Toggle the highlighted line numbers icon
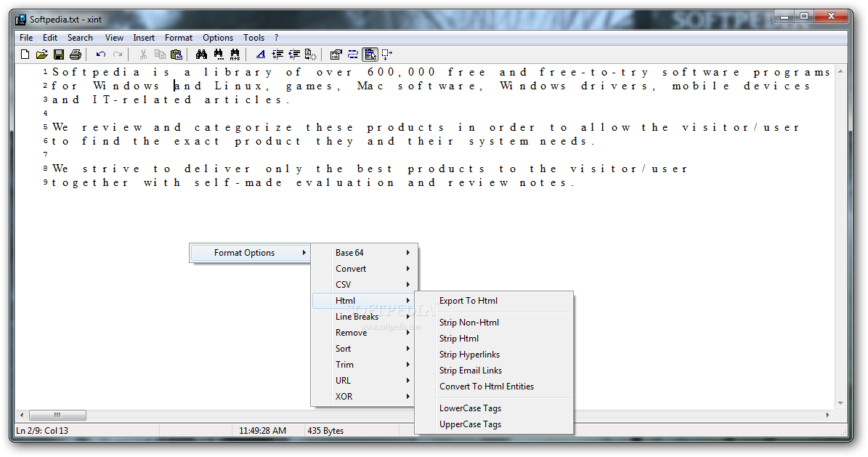 point(370,54)
